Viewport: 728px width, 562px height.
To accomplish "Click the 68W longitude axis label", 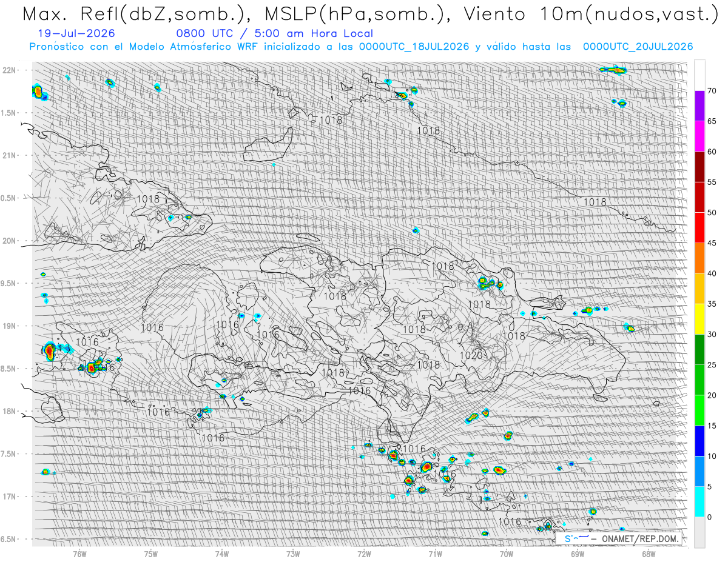I will pyautogui.click(x=648, y=553).
